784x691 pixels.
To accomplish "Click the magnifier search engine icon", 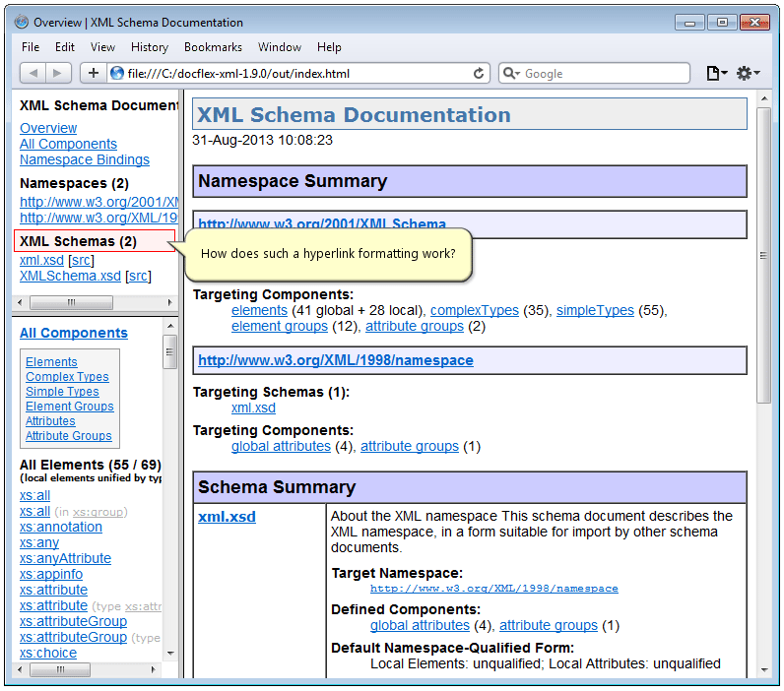I will click(511, 73).
